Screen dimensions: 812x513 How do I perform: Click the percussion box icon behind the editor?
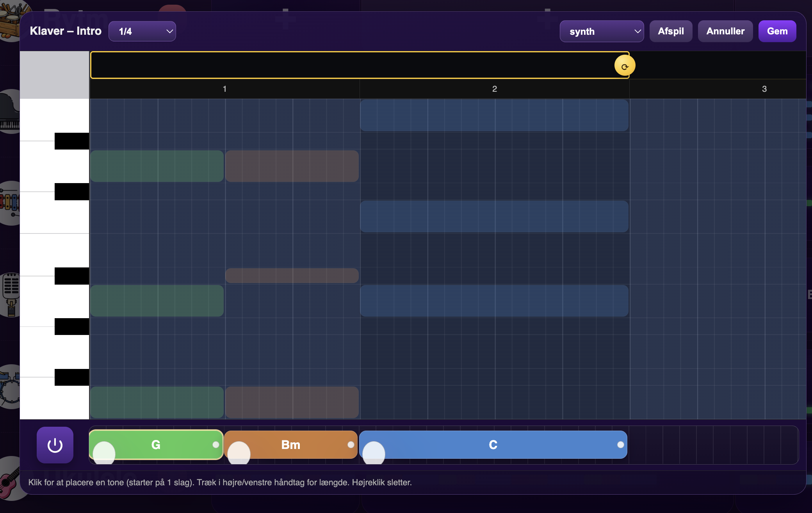click(x=10, y=20)
